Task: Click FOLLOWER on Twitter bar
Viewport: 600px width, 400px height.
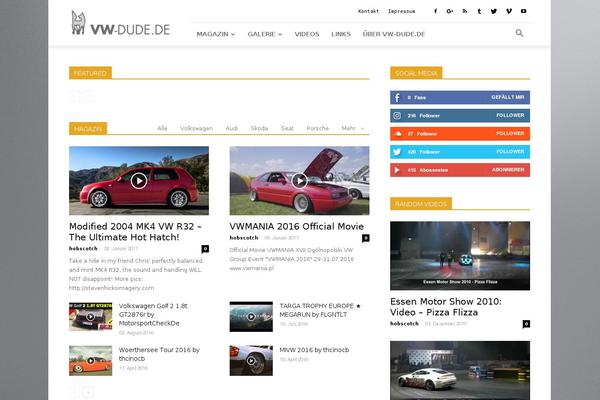Action: coord(510,152)
